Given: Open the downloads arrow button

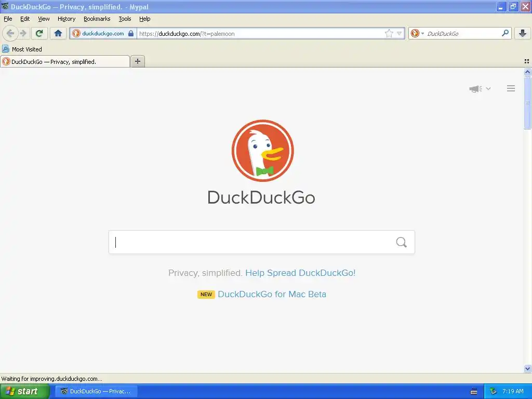Looking at the screenshot, I should click(x=523, y=33).
